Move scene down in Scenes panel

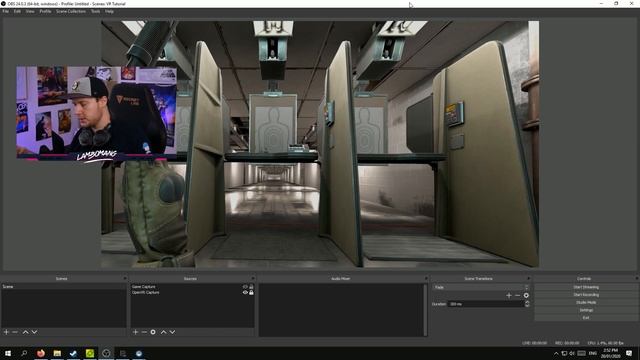click(34, 332)
